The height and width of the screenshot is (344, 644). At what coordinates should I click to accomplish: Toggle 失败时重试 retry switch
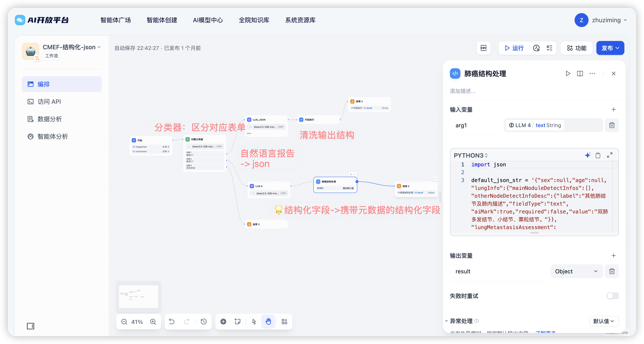[612, 296]
